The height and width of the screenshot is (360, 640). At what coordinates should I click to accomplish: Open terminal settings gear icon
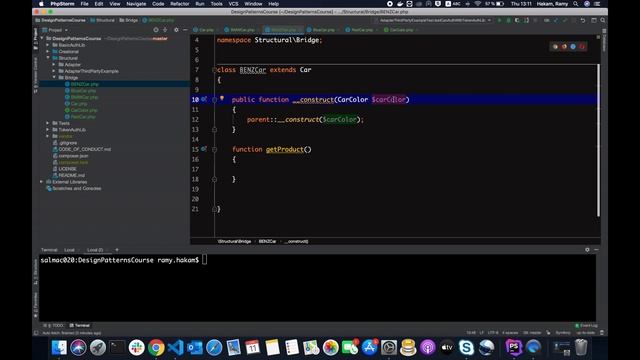pos(587,249)
